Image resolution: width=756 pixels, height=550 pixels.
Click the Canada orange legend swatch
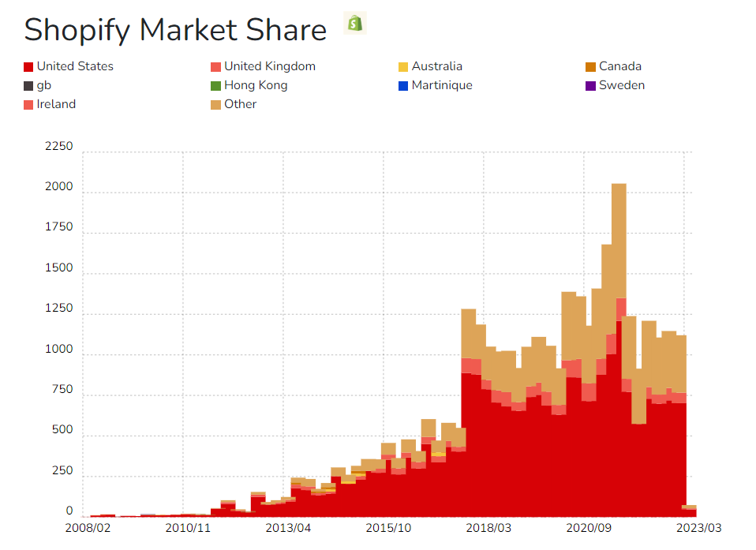click(590, 67)
